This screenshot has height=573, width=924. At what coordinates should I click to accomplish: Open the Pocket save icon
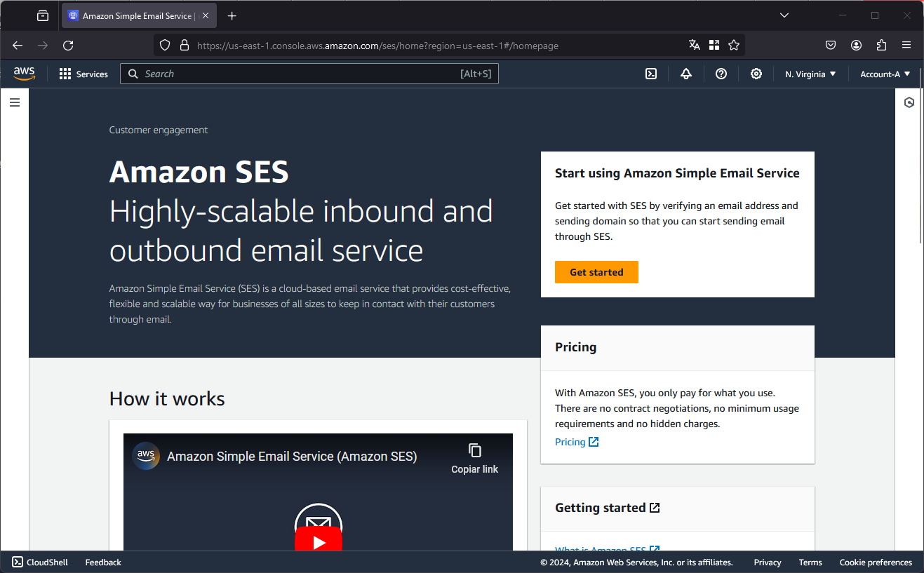(831, 45)
